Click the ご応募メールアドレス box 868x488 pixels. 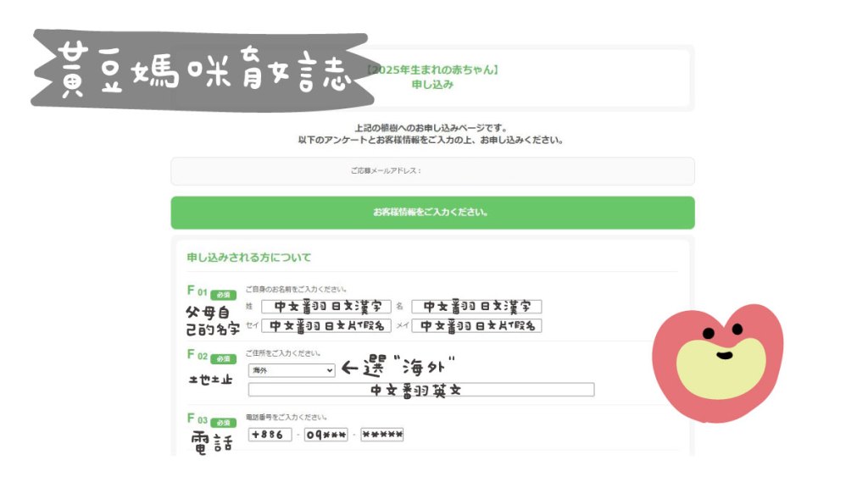(432, 171)
